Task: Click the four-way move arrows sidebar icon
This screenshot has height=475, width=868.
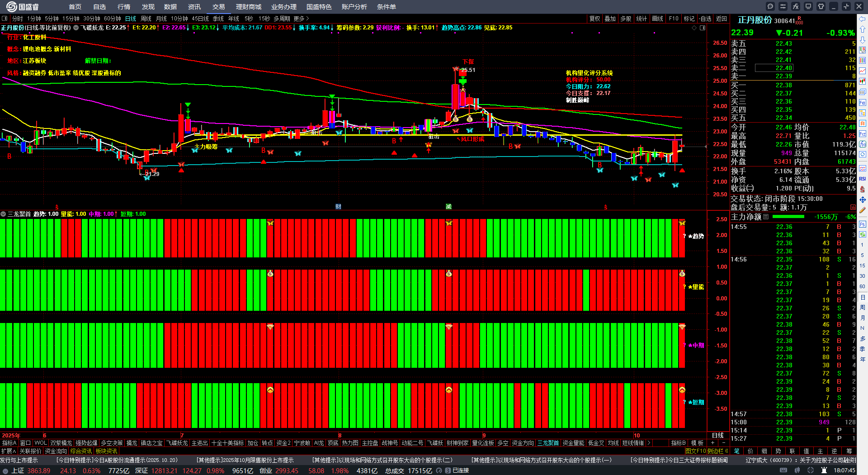Action: [863, 199]
